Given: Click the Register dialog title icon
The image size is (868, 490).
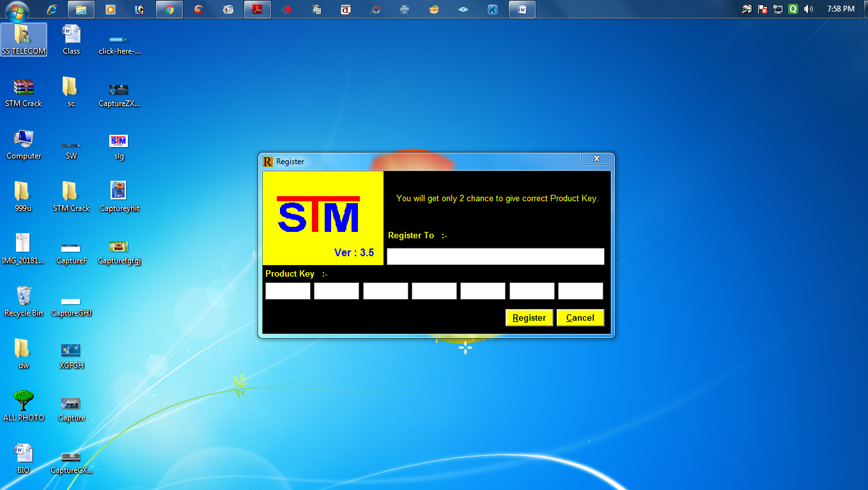Looking at the screenshot, I should pos(268,162).
